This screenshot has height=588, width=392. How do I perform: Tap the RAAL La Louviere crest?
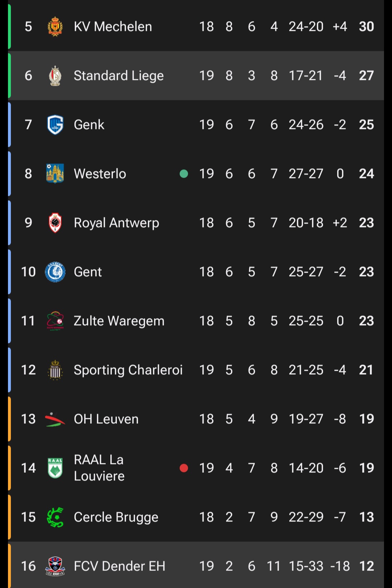(x=55, y=468)
